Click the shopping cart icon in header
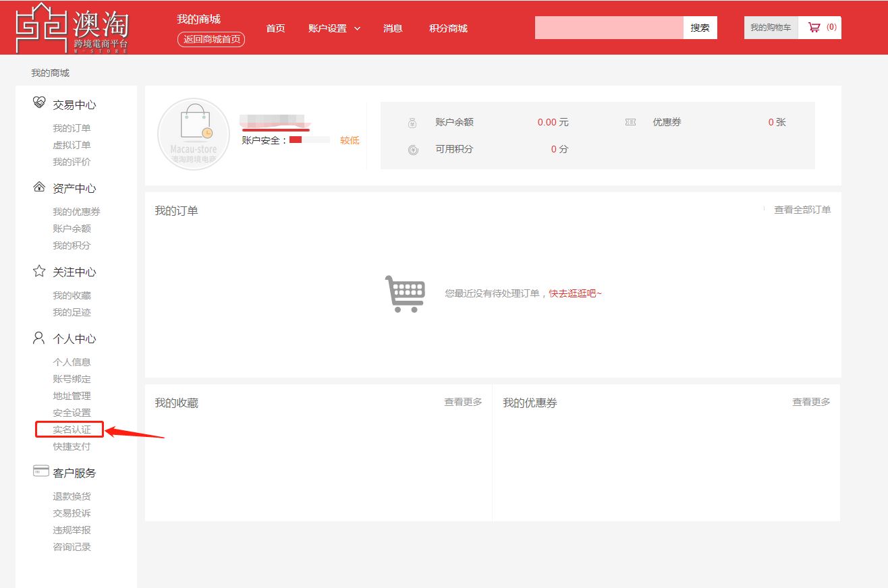The width and height of the screenshot is (888, 588). (814, 28)
